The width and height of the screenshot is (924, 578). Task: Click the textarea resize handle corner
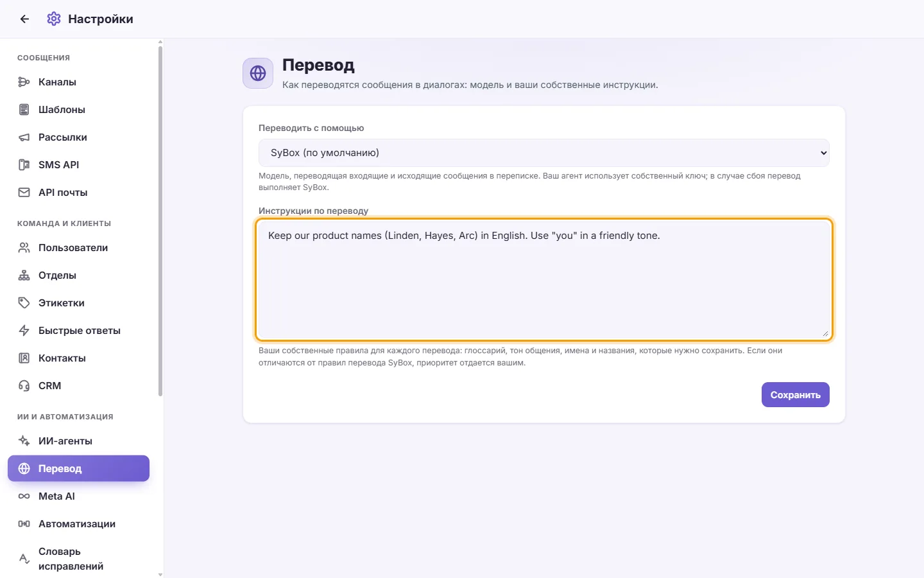tap(825, 333)
